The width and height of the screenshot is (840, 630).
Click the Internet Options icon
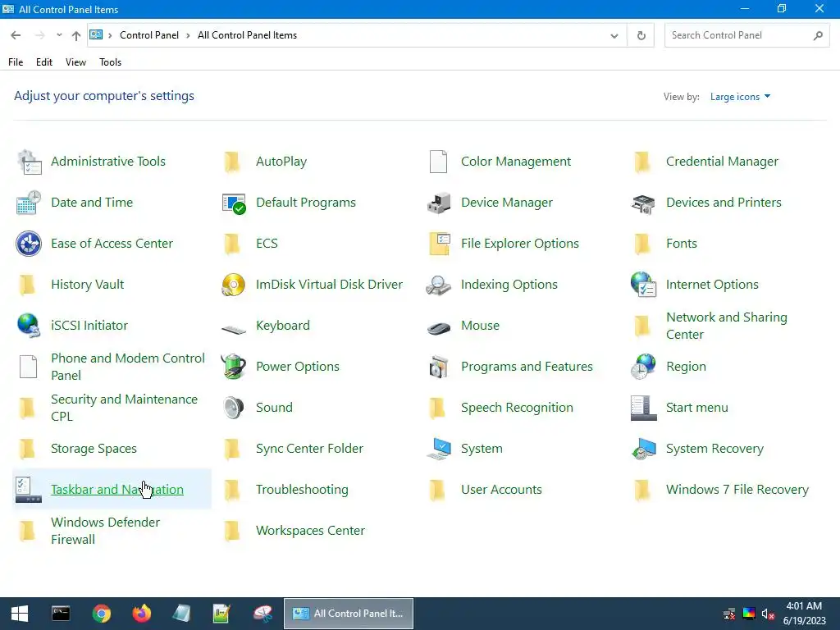click(643, 285)
